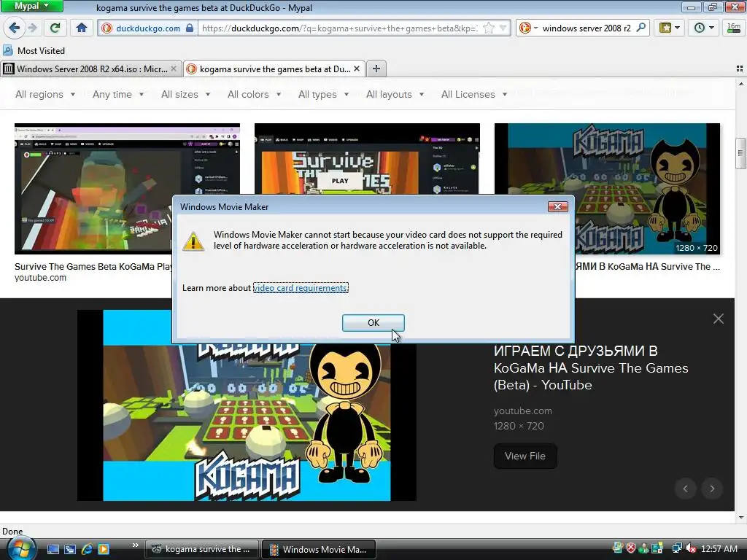This screenshot has height=560, width=747.
Task: Click kogama survive the taskbar button
Action: 202,549
